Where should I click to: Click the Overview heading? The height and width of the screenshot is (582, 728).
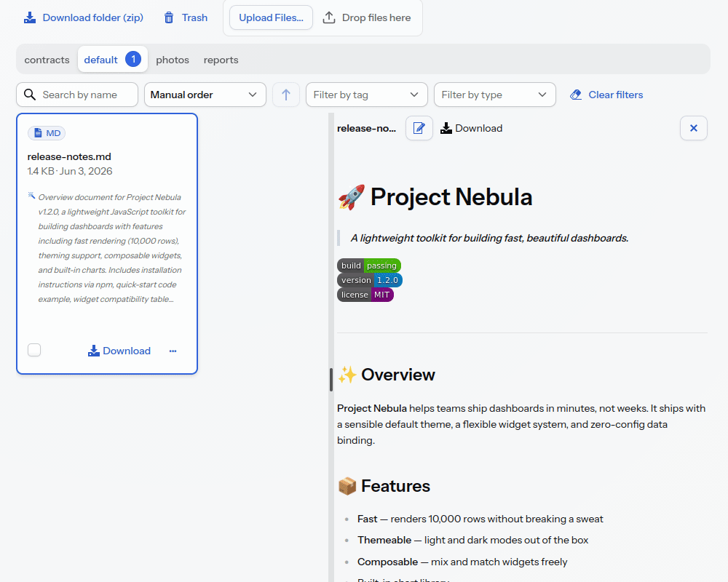[x=387, y=375]
